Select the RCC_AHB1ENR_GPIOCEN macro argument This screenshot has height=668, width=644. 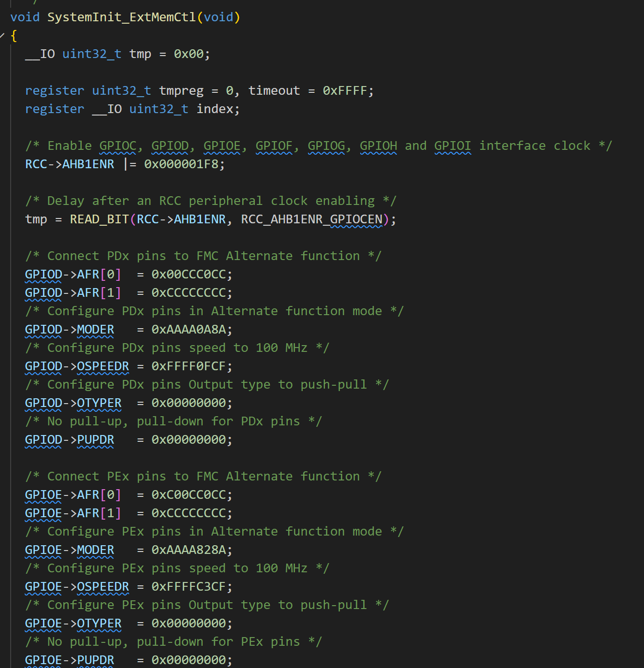tap(312, 219)
